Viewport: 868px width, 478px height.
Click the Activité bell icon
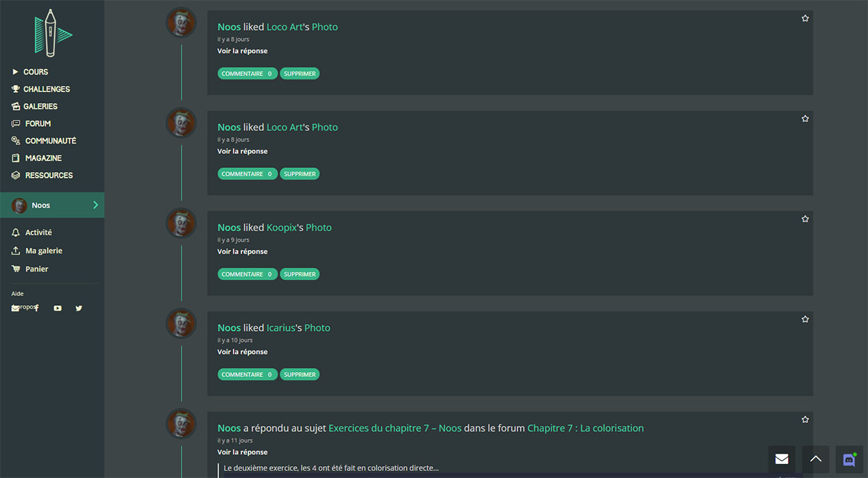pyautogui.click(x=16, y=233)
